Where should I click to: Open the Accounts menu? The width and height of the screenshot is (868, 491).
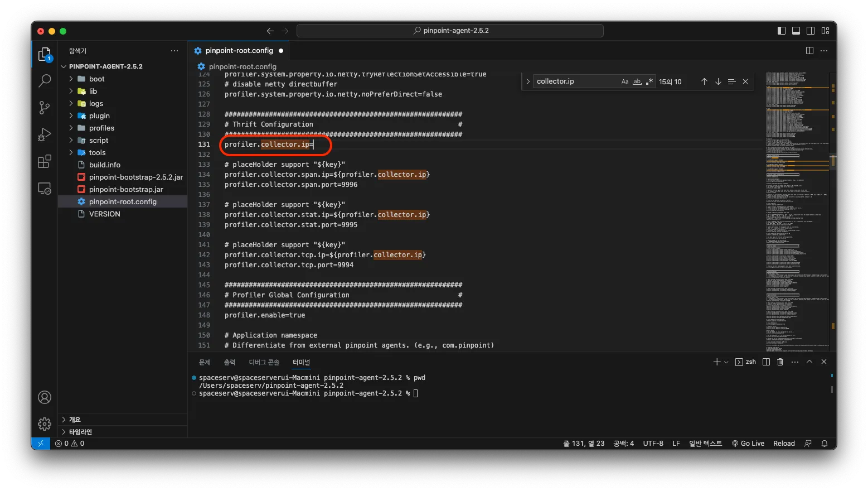(45, 397)
